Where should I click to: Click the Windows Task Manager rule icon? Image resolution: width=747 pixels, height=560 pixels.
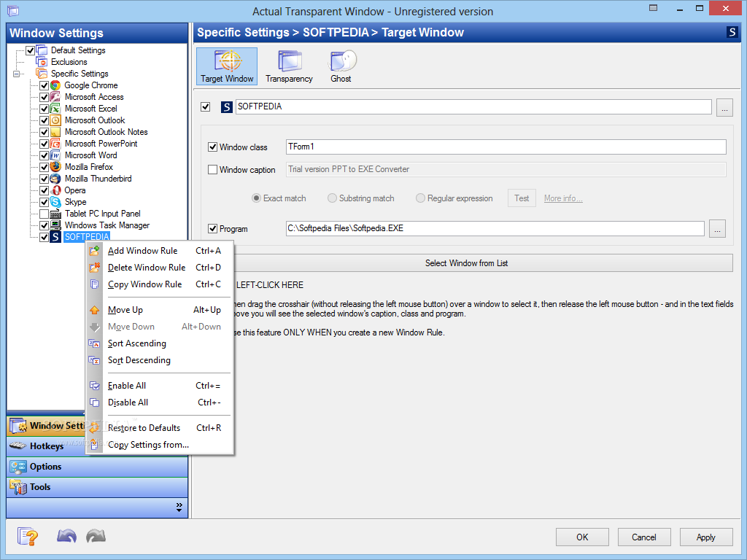click(x=55, y=225)
